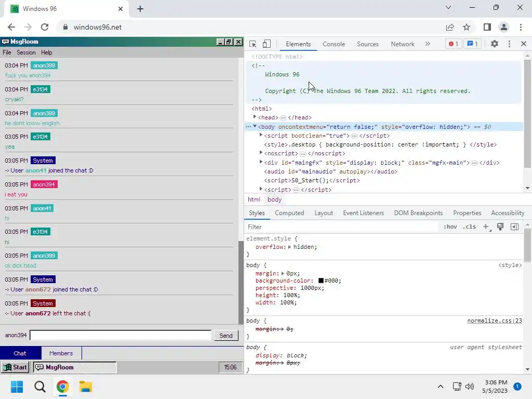Select the Elements tab
The width and height of the screenshot is (532, 399).
click(298, 44)
